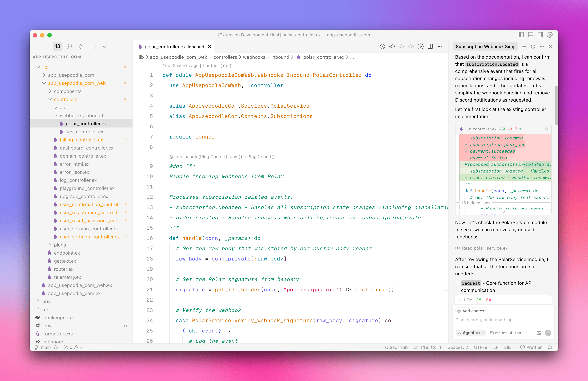
Task: Open the Source Control view icon
Action: [x=81, y=46]
